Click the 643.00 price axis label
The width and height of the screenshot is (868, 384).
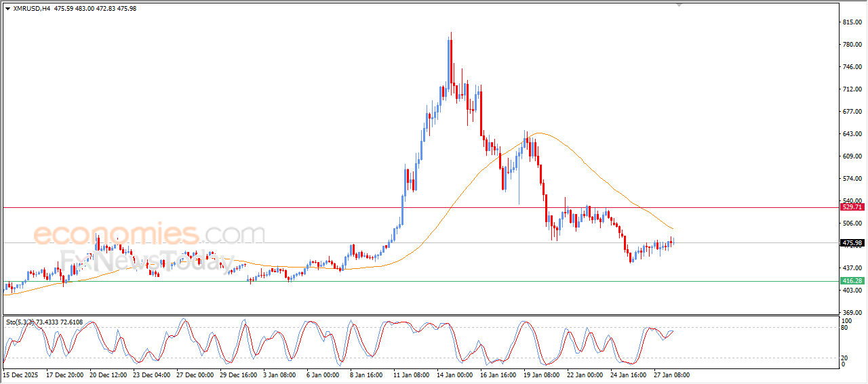click(851, 134)
